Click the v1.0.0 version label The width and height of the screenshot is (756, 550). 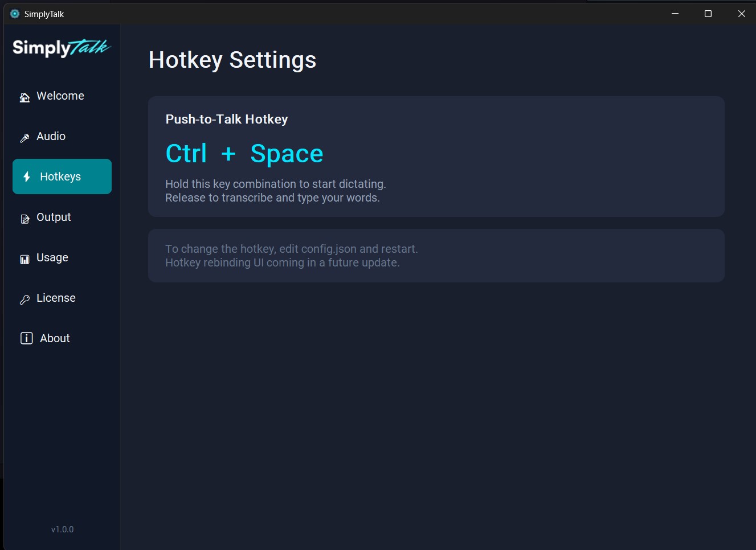[x=63, y=530]
